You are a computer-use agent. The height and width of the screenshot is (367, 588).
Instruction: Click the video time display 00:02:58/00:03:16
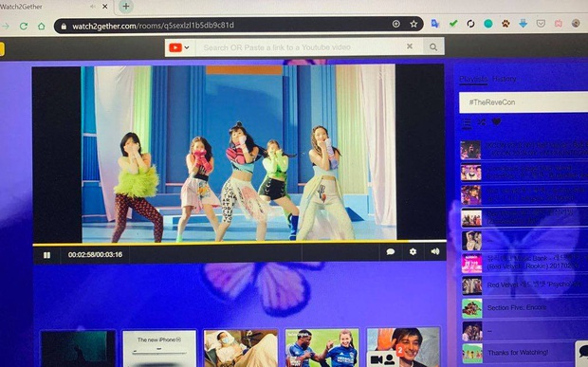(x=95, y=254)
